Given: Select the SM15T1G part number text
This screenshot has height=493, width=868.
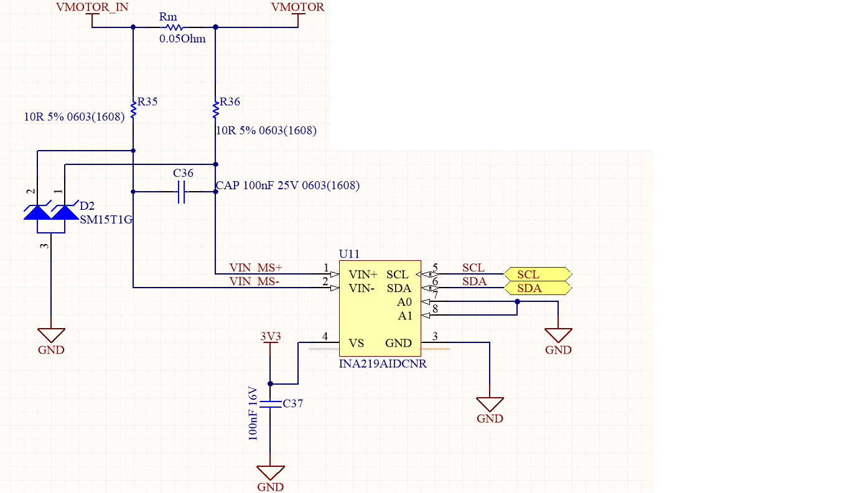Looking at the screenshot, I should (x=106, y=219).
